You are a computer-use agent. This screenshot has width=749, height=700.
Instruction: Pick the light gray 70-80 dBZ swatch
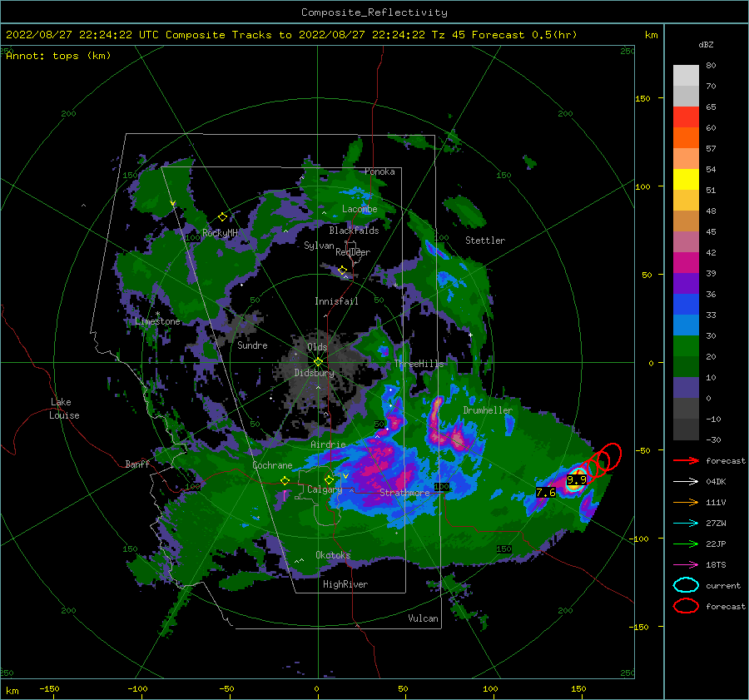pyautogui.click(x=686, y=76)
